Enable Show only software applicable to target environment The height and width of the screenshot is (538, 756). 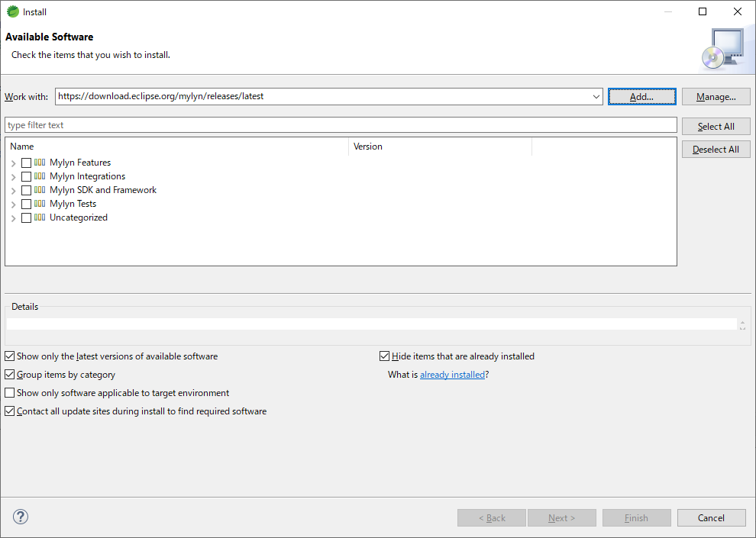point(10,393)
